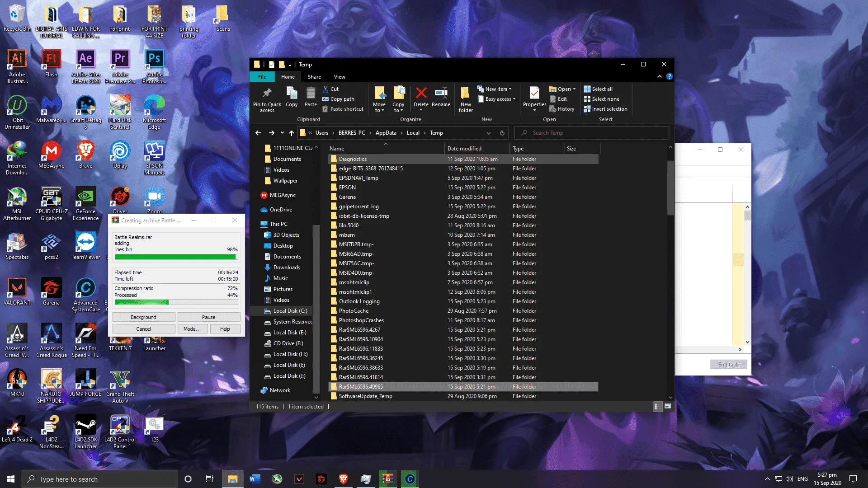Select the PhotoCache folder
Screen dimensions: 868x488
point(463,311)
